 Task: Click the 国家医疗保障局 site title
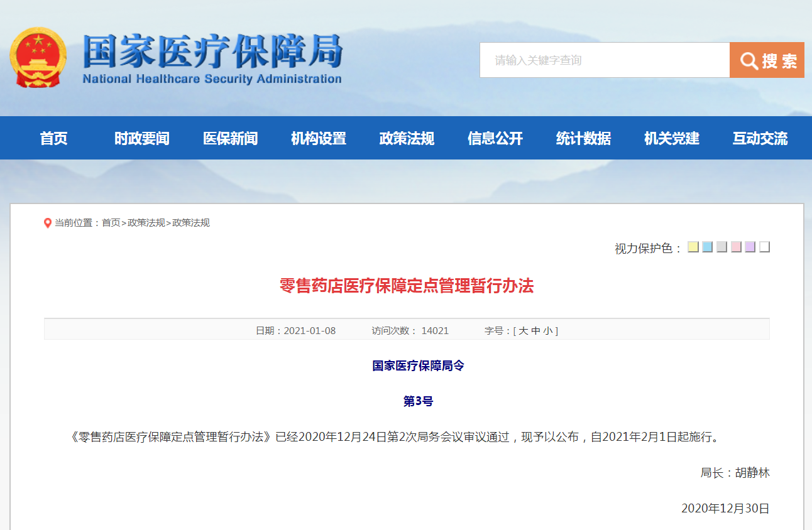[212, 51]
